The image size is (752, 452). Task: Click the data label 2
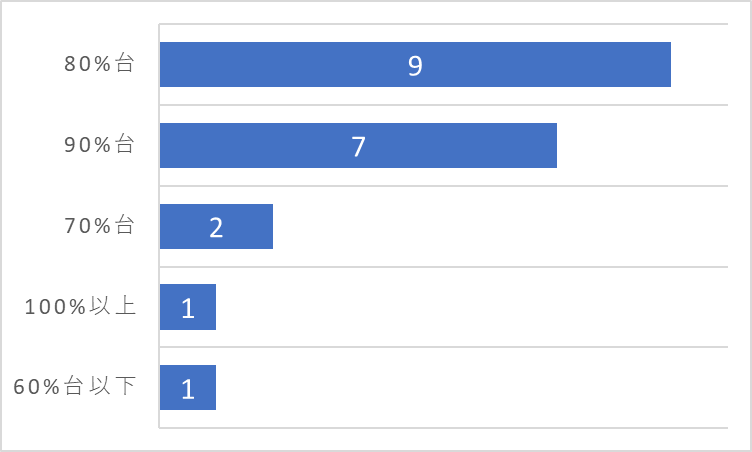[216, 227]
